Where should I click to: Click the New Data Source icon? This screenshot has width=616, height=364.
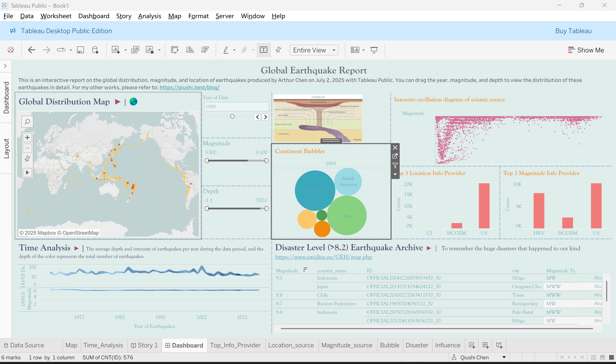point(95,50)
